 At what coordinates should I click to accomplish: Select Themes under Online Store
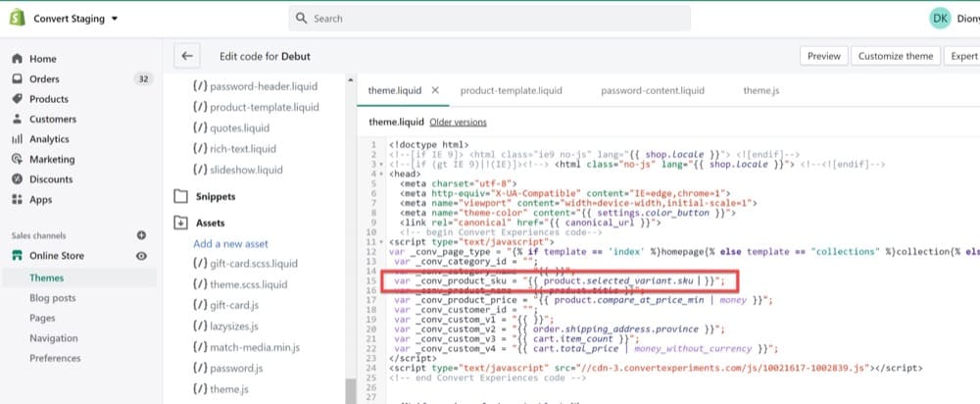coord(46,278)
